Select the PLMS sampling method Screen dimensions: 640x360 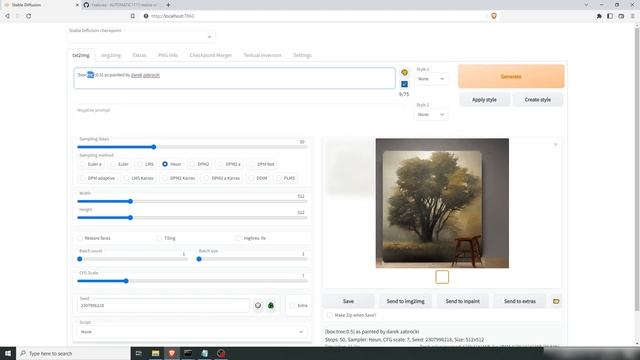tap(286, 178)
